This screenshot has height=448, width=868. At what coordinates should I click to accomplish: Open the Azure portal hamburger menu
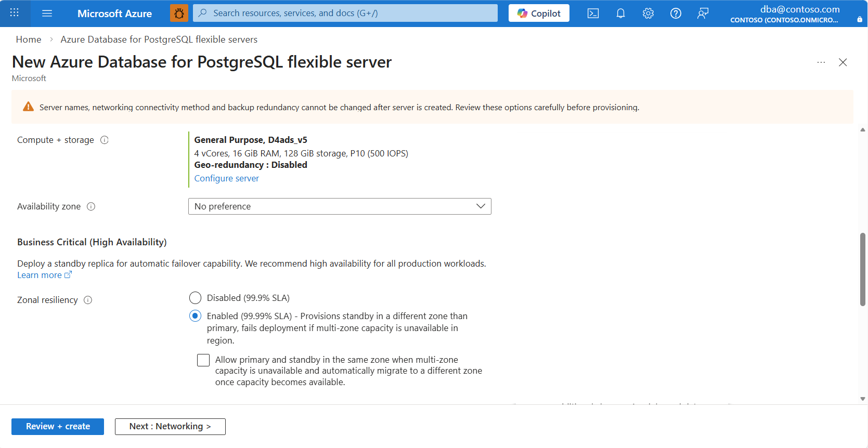47,14
